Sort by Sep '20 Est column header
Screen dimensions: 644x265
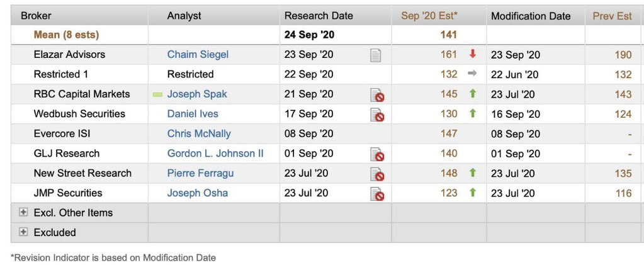click(x=429, y=16)
